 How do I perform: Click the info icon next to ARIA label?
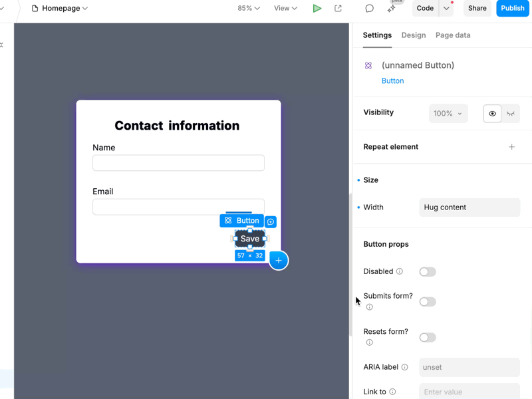(x=404, y=367)
